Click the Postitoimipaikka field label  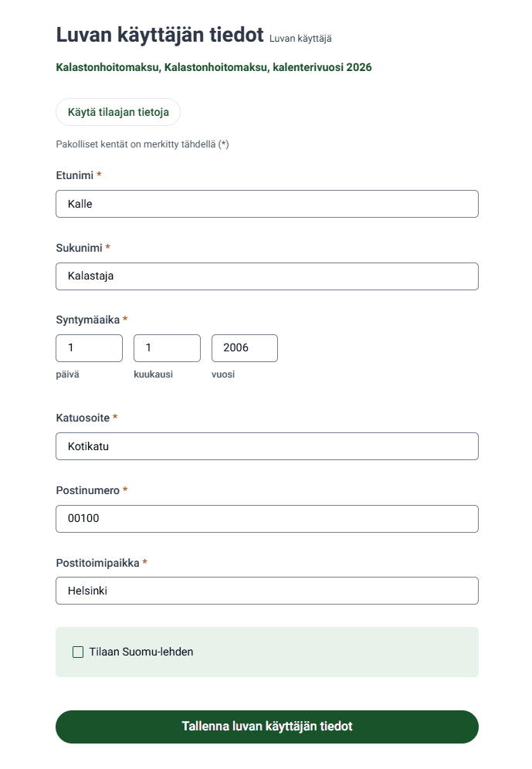(x=97, y=563)
